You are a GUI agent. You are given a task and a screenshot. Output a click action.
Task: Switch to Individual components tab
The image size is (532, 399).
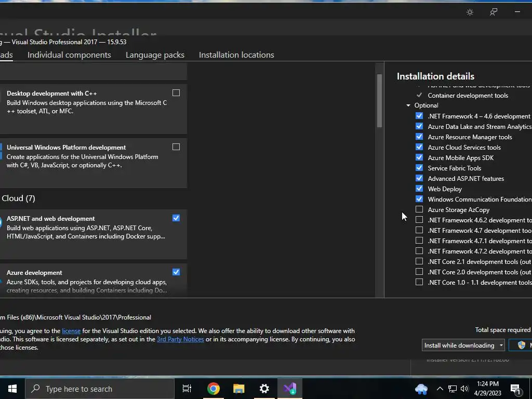coord(69,55)
